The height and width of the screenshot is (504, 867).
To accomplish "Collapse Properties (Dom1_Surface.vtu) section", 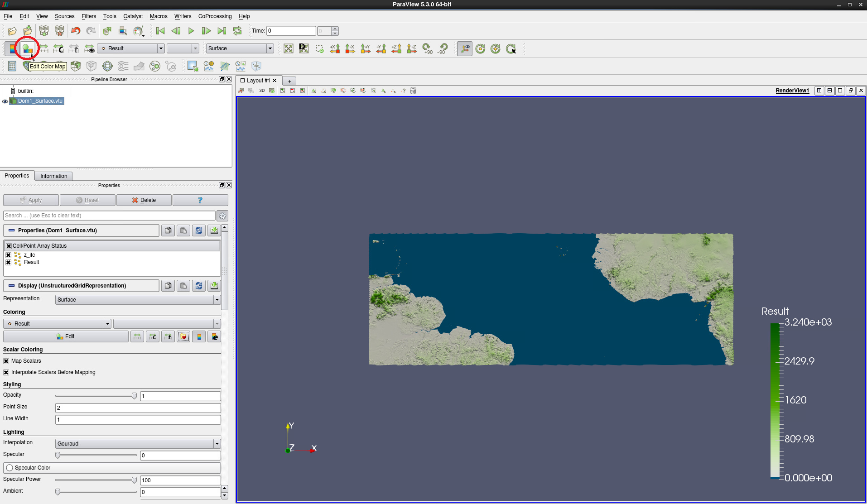I will coord(81,230).
